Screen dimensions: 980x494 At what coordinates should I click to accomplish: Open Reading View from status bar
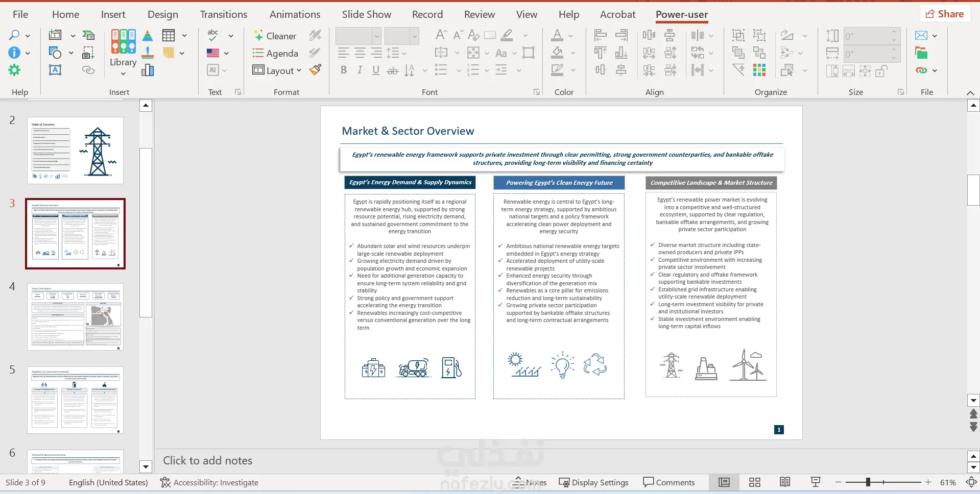click(x=785, y=482)
